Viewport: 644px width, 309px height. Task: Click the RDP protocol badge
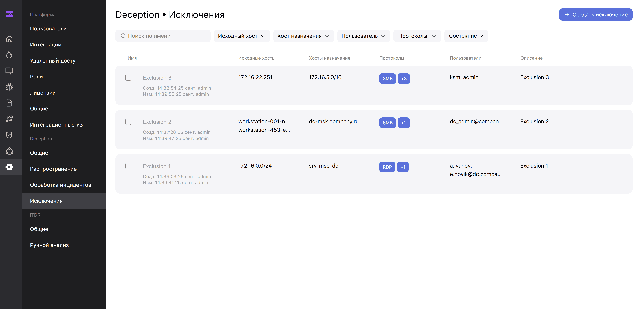point(387,167)
